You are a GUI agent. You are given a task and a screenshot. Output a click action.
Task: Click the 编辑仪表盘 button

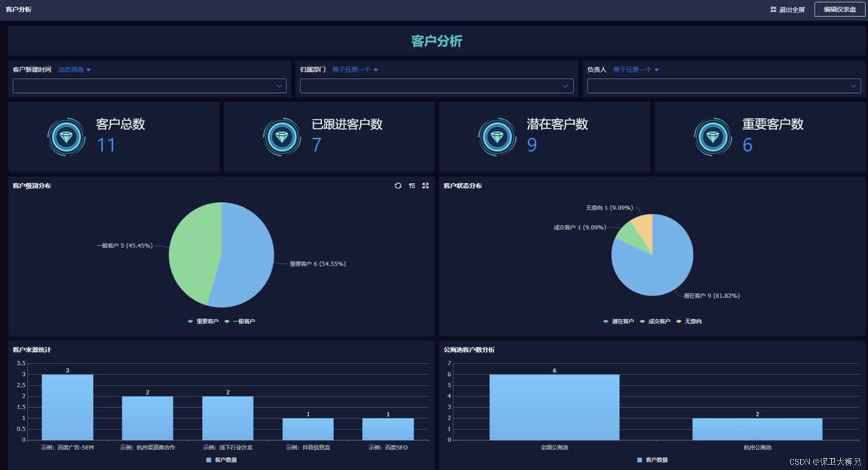pos(840,10)
